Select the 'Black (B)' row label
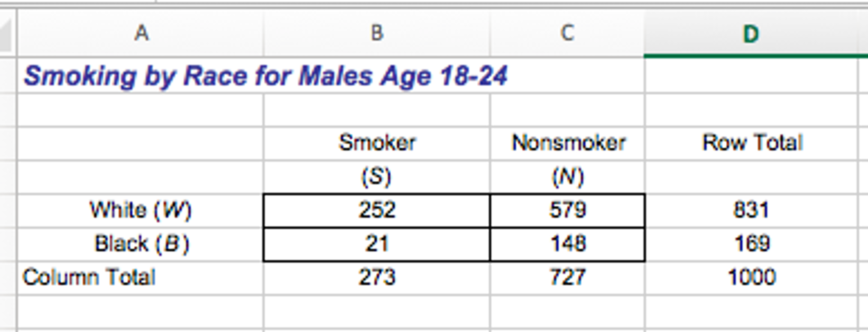This screenshot has height=332, width=868. 141,244
